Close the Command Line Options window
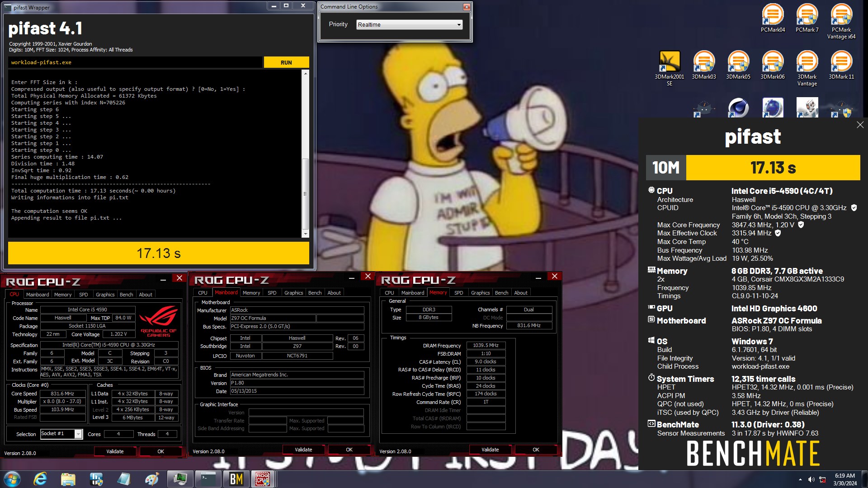The height and width of the screenshot is (488, 868). click(467, 7)
